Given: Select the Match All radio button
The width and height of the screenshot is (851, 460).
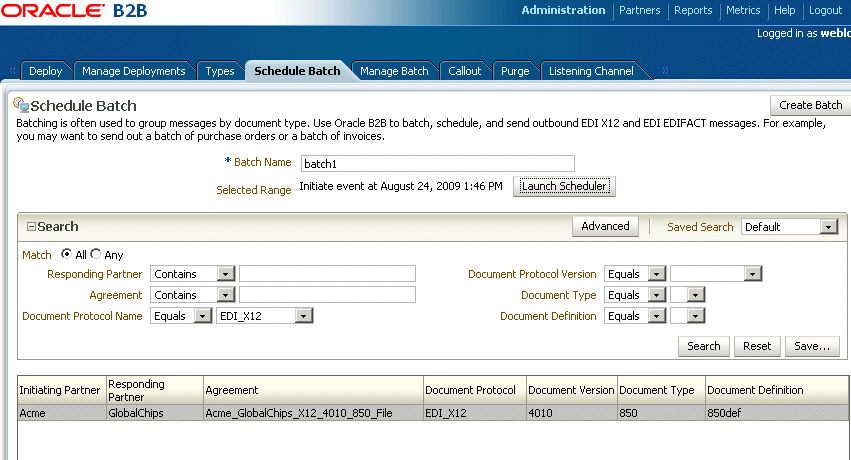Looking at the screenshot, I should (66, 254).
